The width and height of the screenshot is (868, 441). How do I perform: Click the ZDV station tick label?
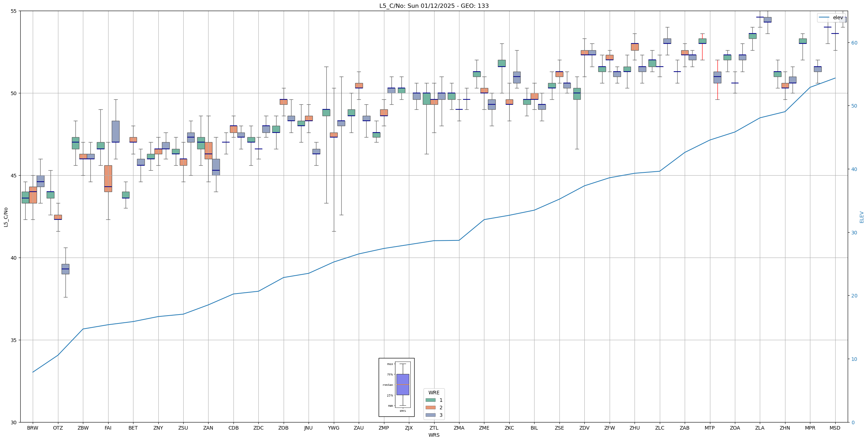[x=584, y=428]
